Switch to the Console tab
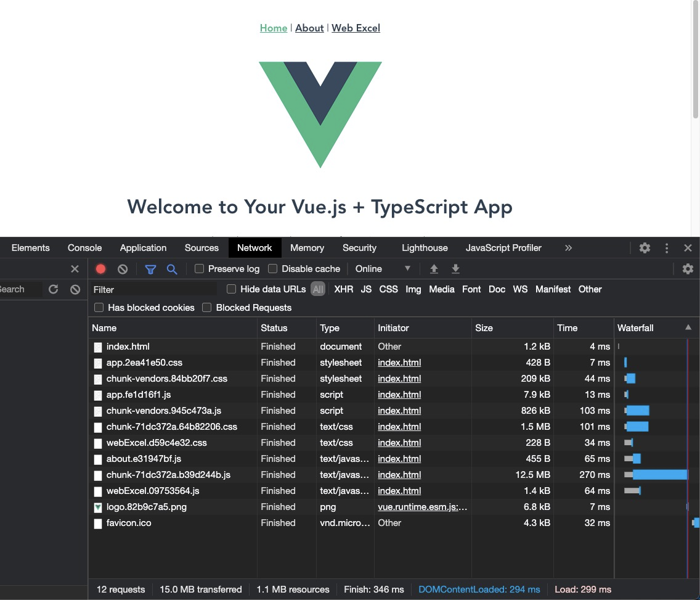 tap(85, 248)
